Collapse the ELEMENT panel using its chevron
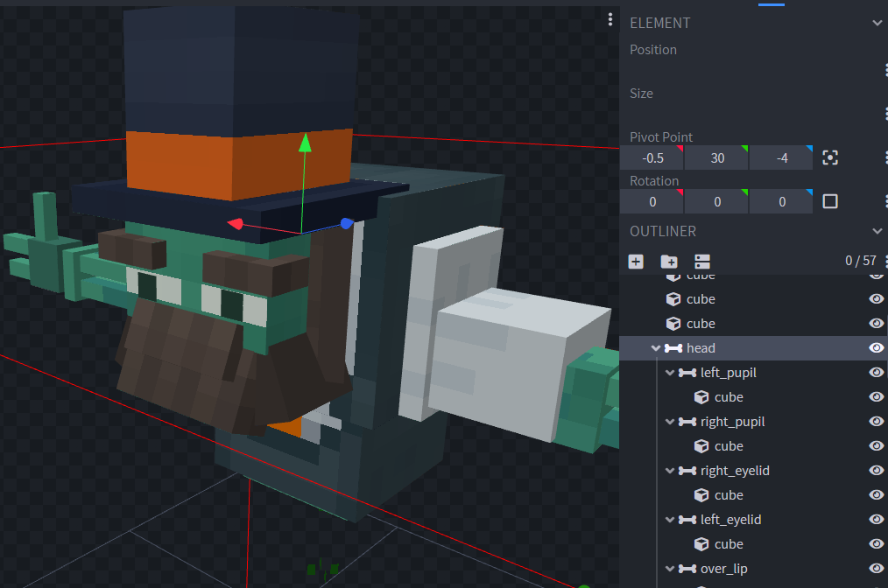This screenshot has height=588, width=888. [877, 24]
